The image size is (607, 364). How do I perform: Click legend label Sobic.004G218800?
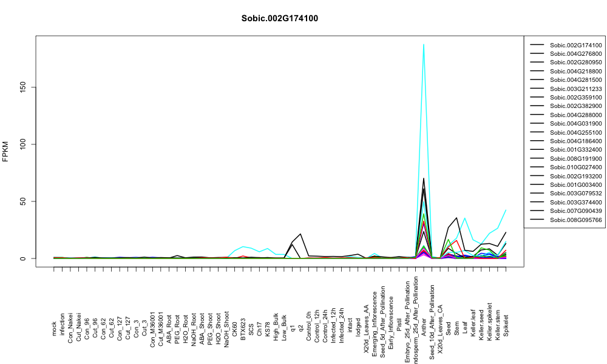coord(575,71)
